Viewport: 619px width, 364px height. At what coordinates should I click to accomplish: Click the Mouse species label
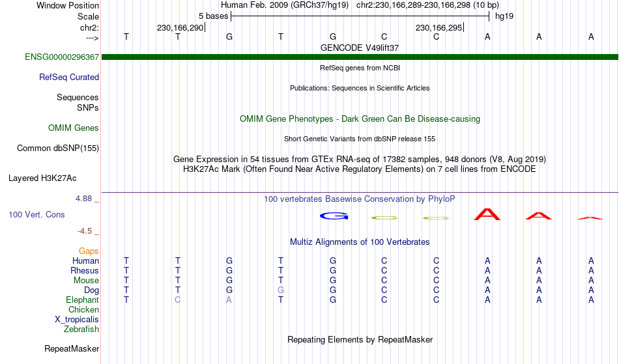(x=86, y=281)
